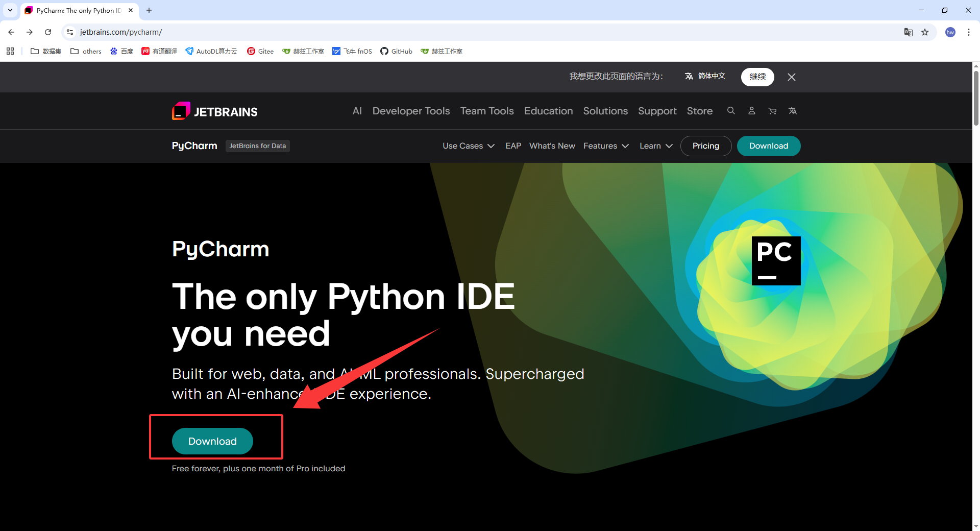This screenshot has width=980, height=531.
Task: Expand the Learn dropdown
Action: [656, 146]
